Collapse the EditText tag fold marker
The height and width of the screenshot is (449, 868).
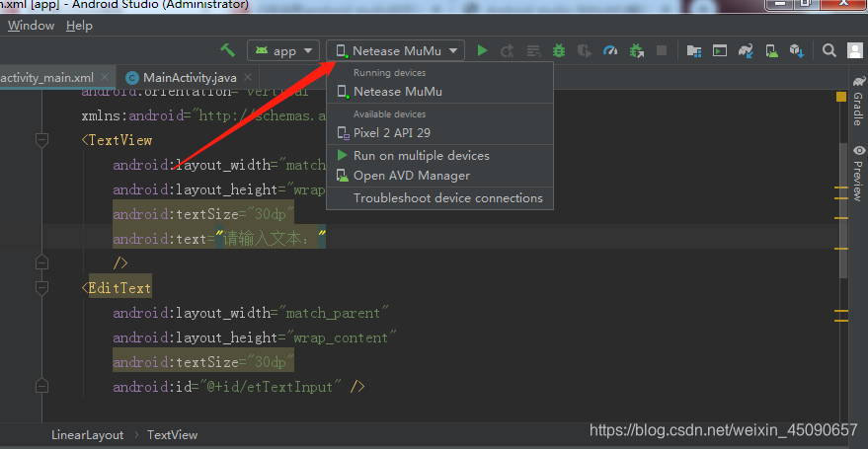pos(41,288)
